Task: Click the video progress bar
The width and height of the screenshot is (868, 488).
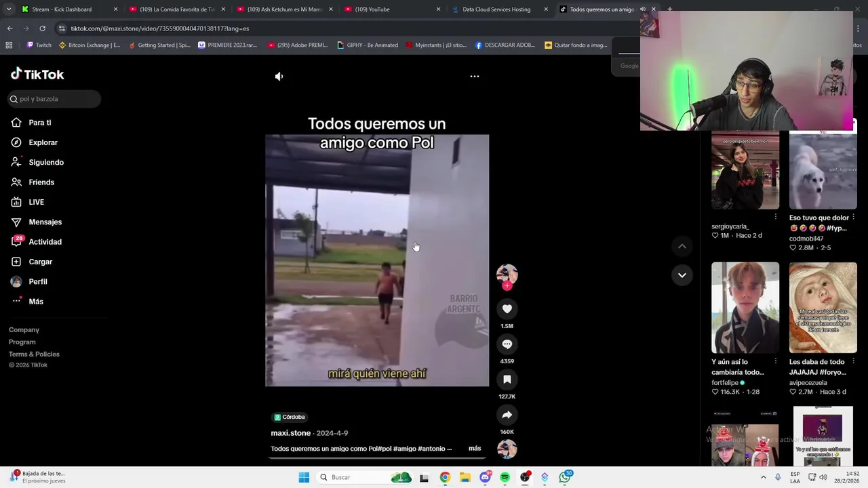Action: (377, 457)
